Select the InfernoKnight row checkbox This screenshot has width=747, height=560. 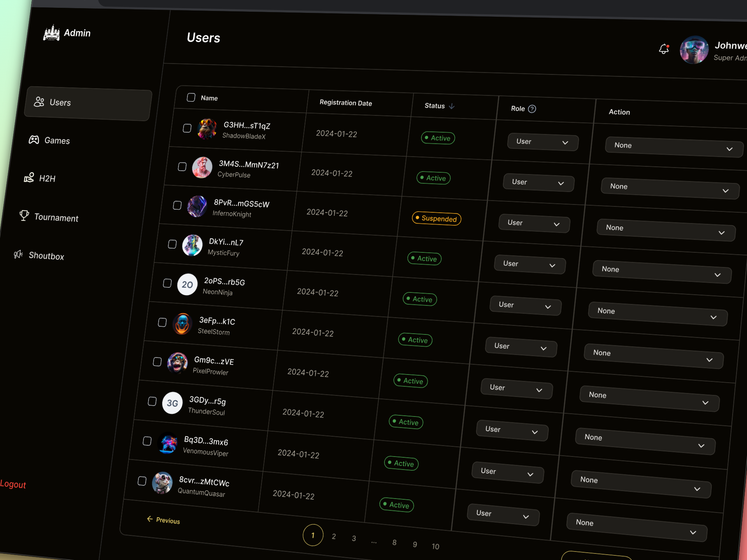177,205
